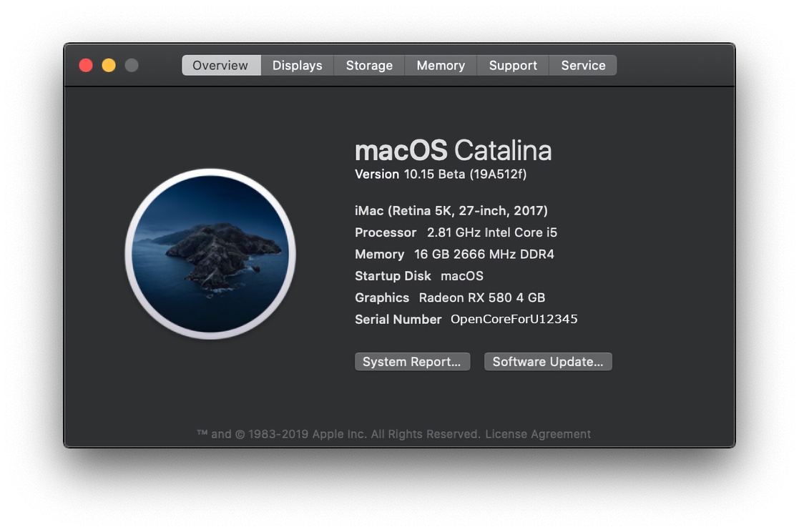Screen dimensions: 799x532
Task: Open Software Update
Action: (548, 362)
